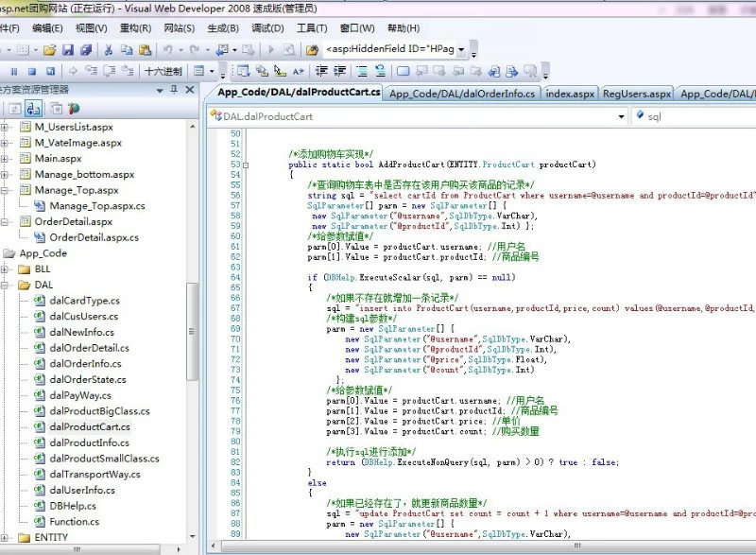
Task: Open the 编辑(E) menu
Action: tap(47, 28)
